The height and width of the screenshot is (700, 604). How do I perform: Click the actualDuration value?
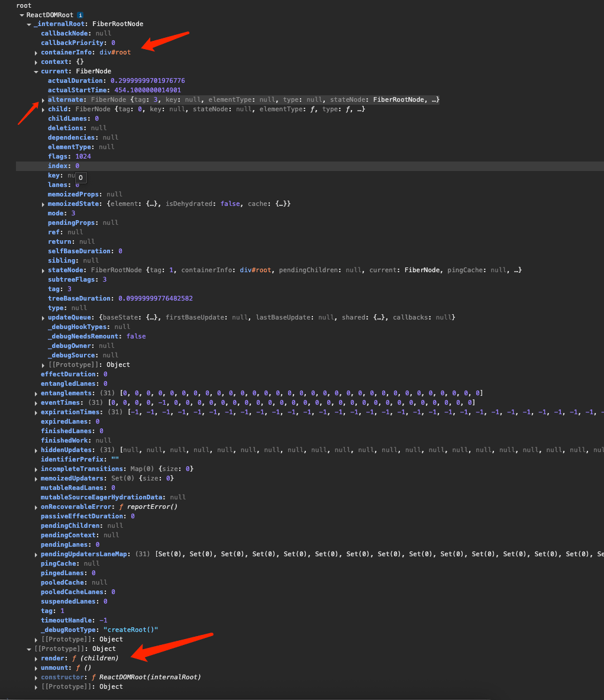coord(148,81)
